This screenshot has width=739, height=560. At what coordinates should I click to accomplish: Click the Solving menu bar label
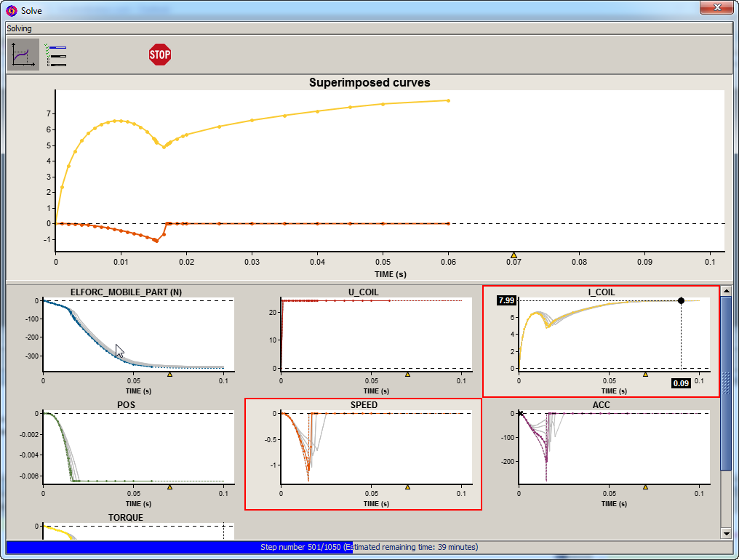(x=20, y=28)
